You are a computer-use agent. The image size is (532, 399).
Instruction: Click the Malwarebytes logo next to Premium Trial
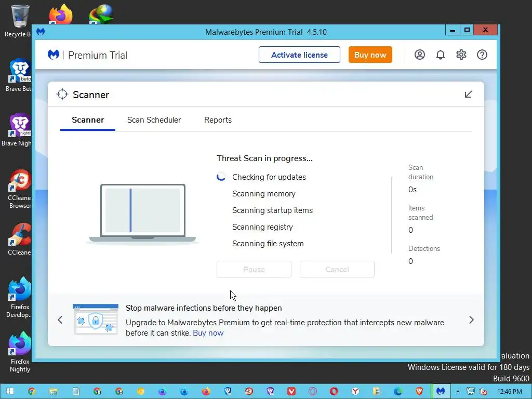pyautogui.click(x=54, y=55)
